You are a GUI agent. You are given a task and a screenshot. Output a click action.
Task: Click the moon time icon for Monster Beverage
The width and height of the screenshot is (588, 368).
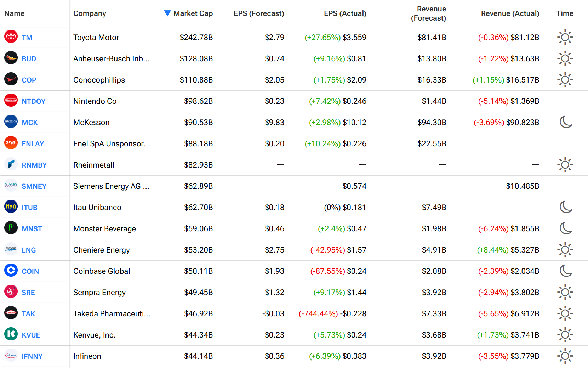pyautogui.click(x=566, y=228)
